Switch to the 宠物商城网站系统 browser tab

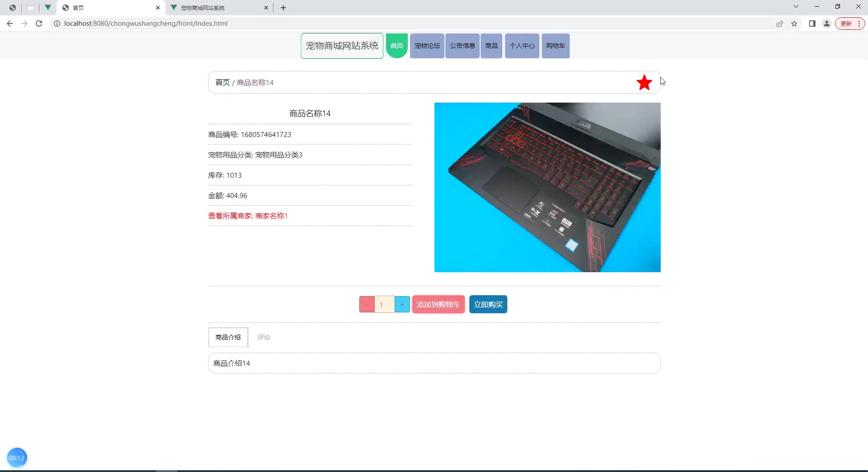coord(219,8)
